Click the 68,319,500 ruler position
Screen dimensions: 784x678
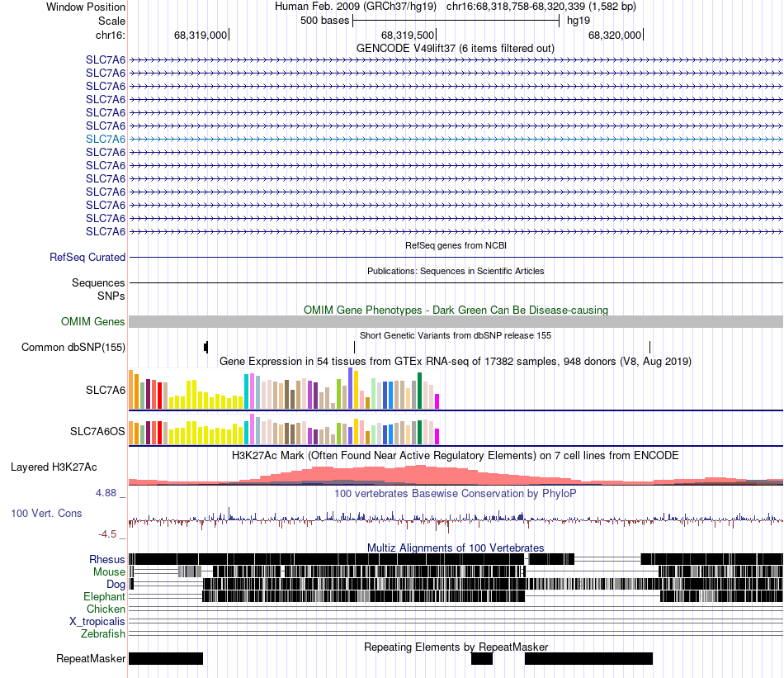coord(408,35)
